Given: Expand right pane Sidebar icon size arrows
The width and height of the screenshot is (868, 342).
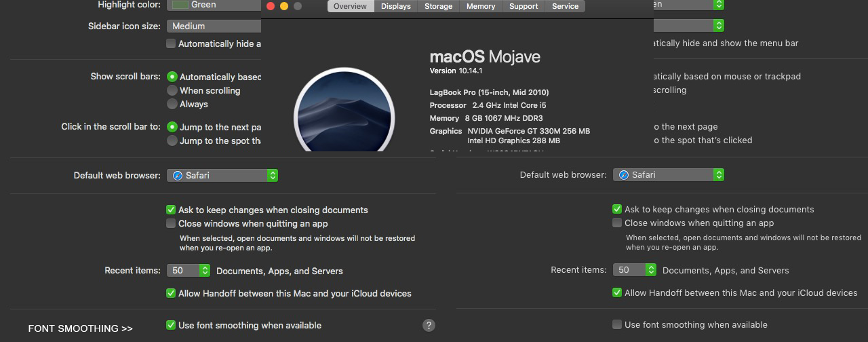Looking at the screenshot, I should (719, 25).
